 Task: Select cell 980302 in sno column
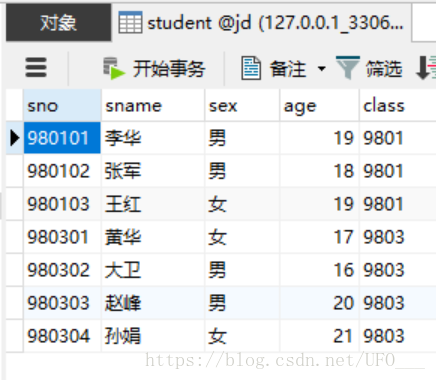62,270
